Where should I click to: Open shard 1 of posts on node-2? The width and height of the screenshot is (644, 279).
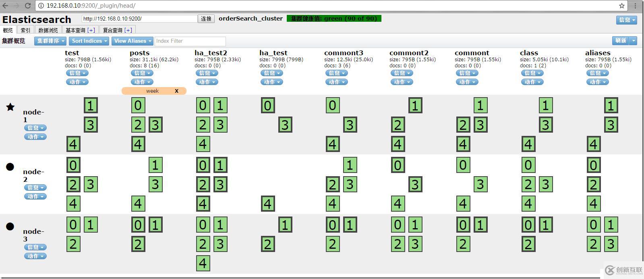pos(155,165)
